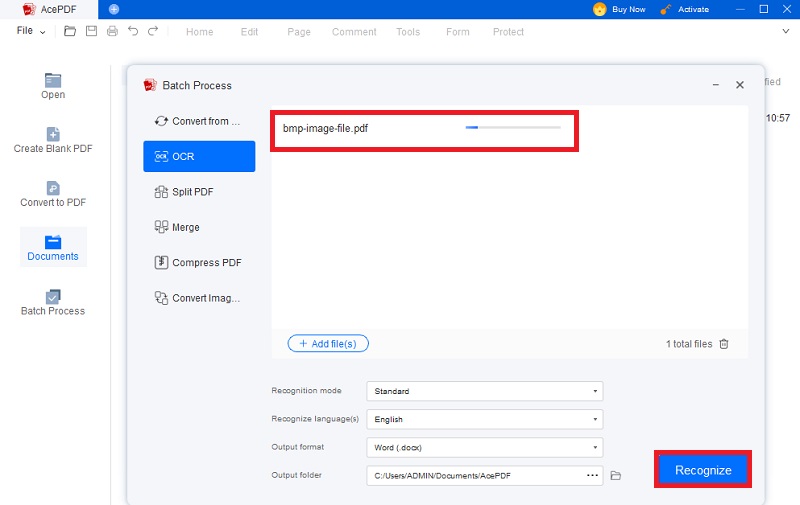Viewport: 800px width, 505px height.
Task: Click the undo arrow icon
Action: pyautogui.click(x=133, y=31)
